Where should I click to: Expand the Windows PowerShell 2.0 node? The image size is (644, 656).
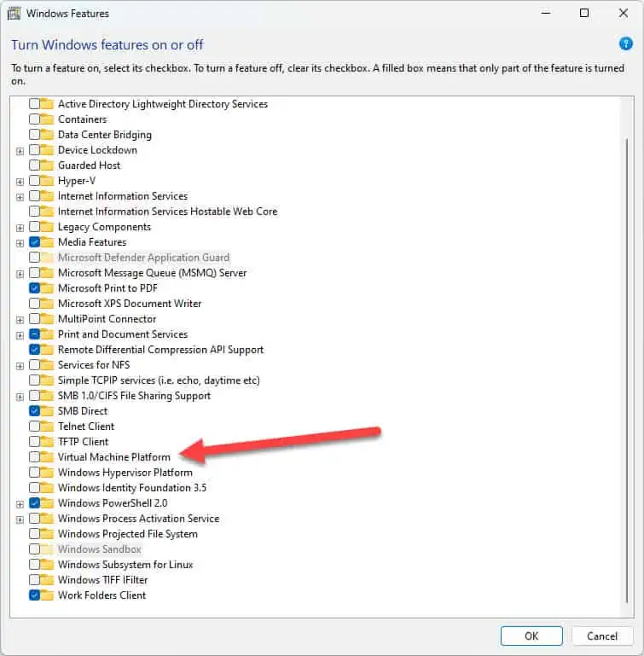coord(20,504)
